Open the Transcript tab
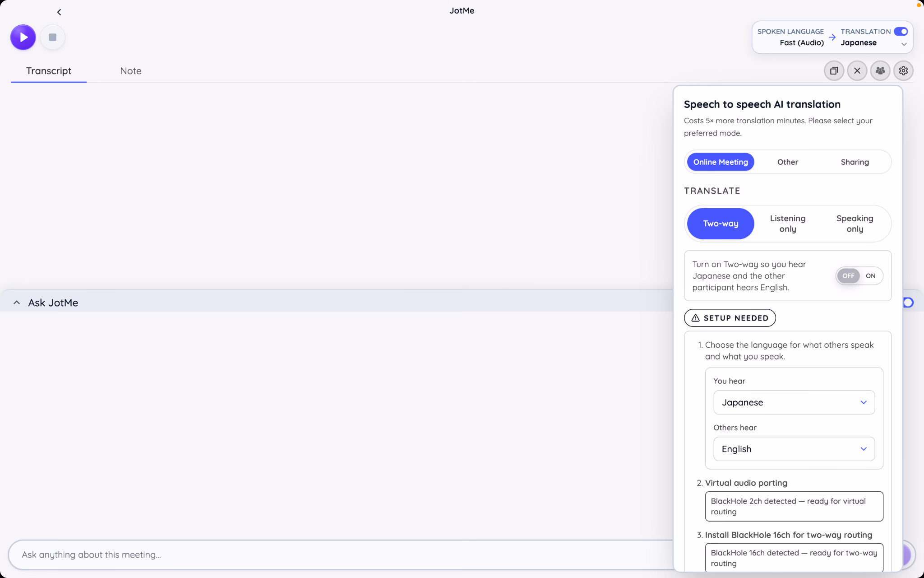The height and width of the screenshot is (578, 924). coord(49,71)
